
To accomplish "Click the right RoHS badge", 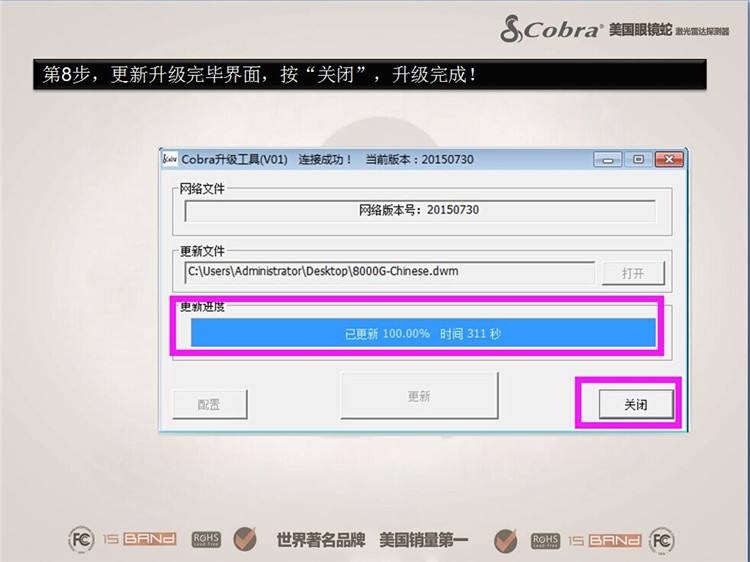I will (545, 541).
